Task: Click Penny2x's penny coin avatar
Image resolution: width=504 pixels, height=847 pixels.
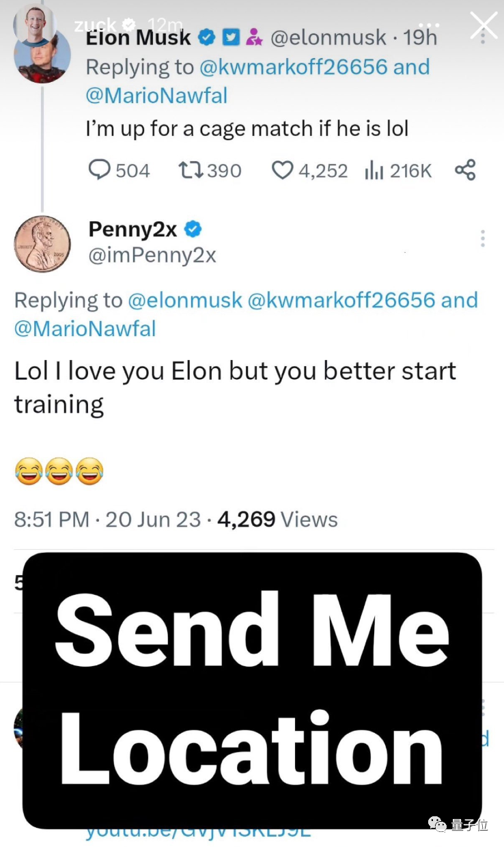Action: 42,244
